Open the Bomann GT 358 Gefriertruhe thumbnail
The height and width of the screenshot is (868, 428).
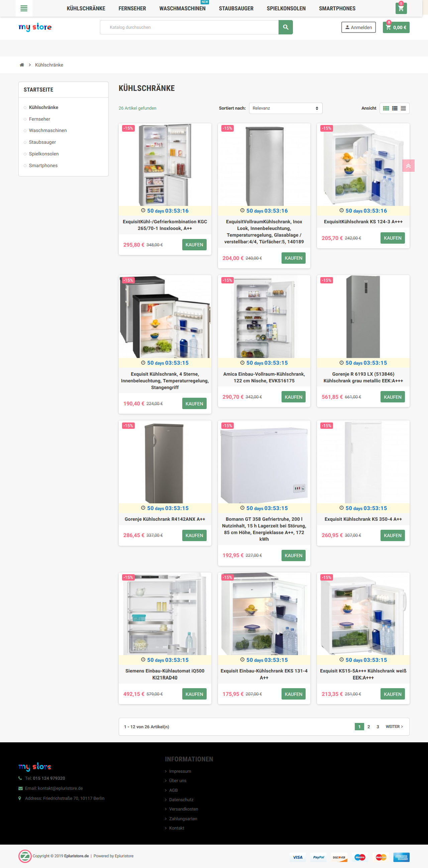pos(264,462)
